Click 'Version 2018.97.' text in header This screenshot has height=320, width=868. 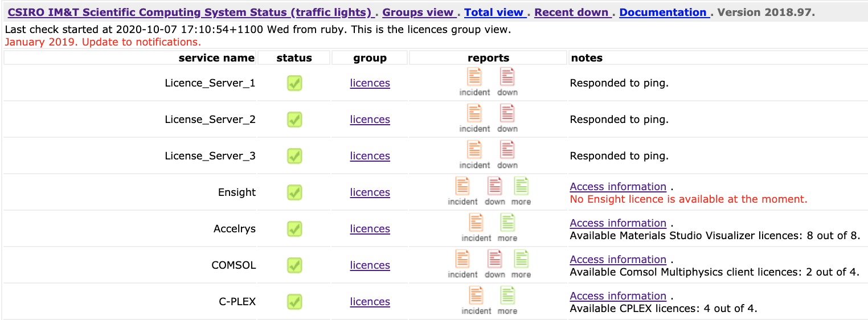(766, 12)
